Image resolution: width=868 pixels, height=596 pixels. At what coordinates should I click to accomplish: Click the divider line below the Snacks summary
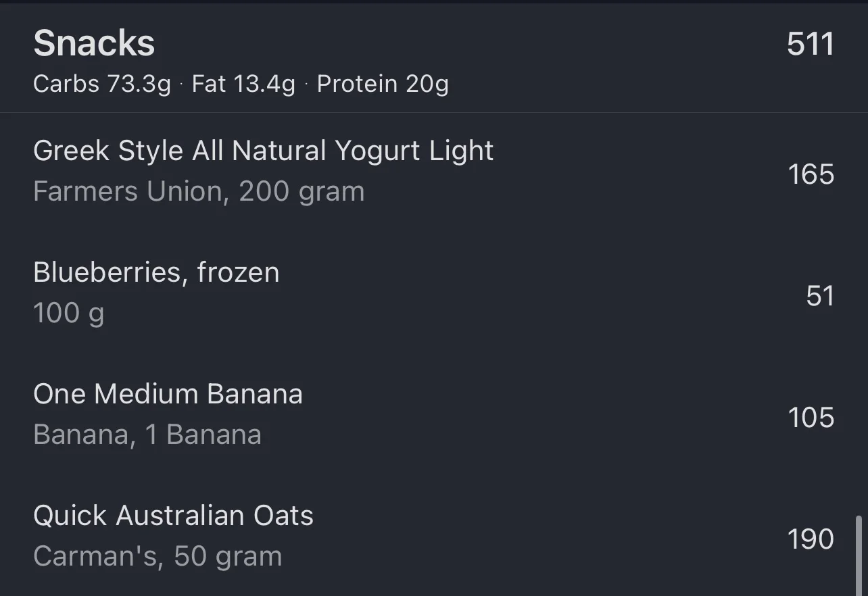(433, 113)
